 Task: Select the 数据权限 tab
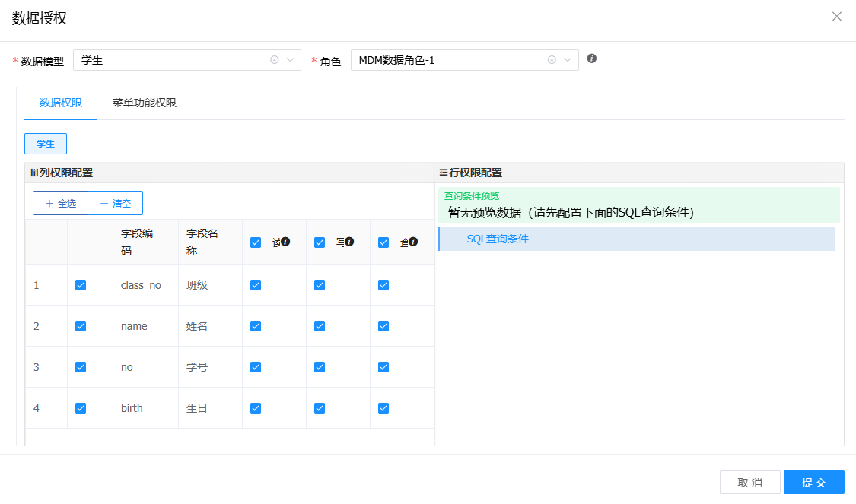(61, 103)
